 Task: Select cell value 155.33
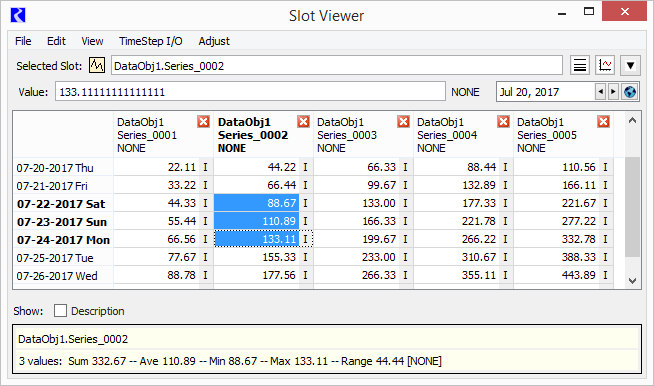tap(257, 257)
